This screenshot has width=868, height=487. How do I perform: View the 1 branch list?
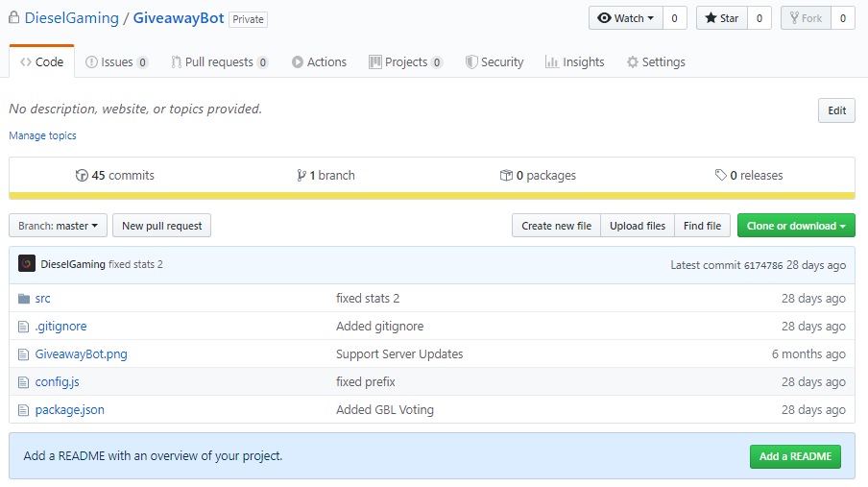(x=326, y=176)
